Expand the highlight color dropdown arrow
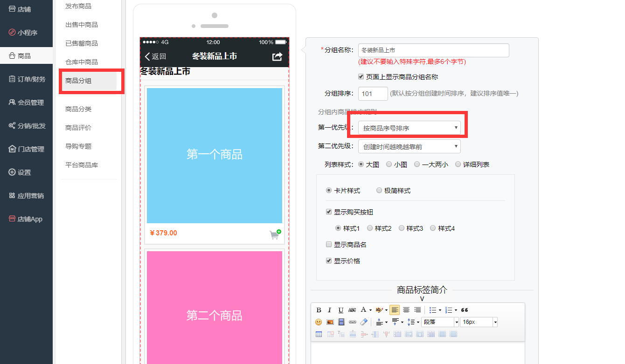This screenshot has width=625, height=364. (386, 310)
